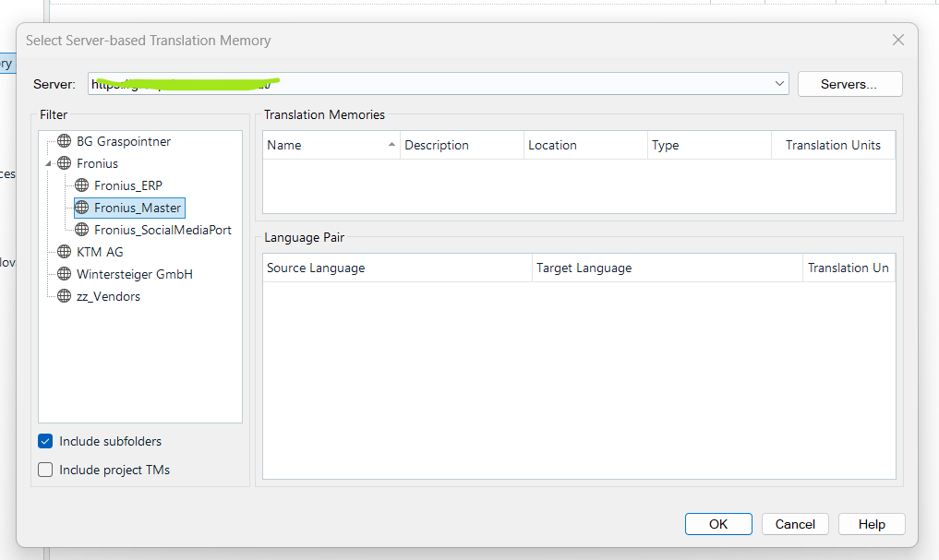
Task: Select the Fronius_Master folder
Action: [138, 208]
